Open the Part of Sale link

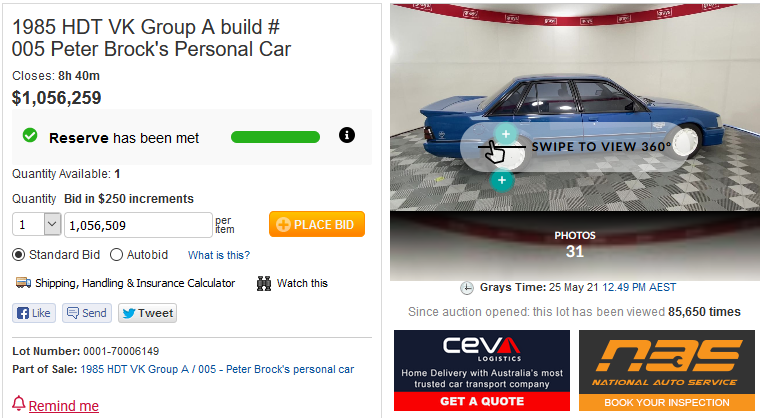click(x=217, y=369)
